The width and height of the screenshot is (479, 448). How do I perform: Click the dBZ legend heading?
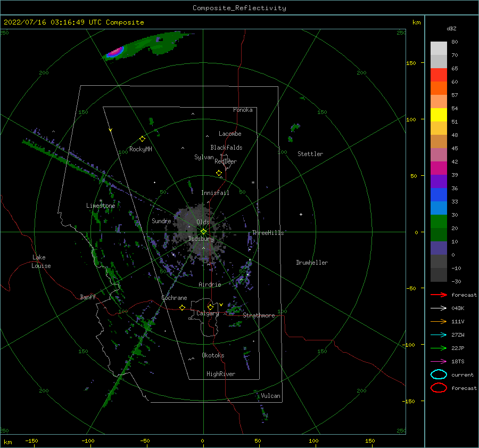pyautogui.click(x=451, y=28)
